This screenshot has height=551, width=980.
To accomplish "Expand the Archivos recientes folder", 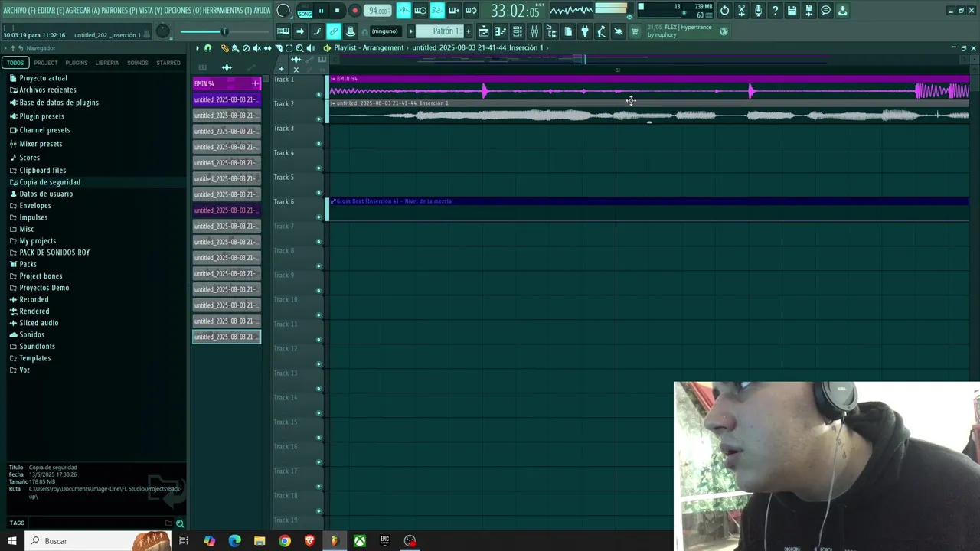I will (x=47, y=90).
